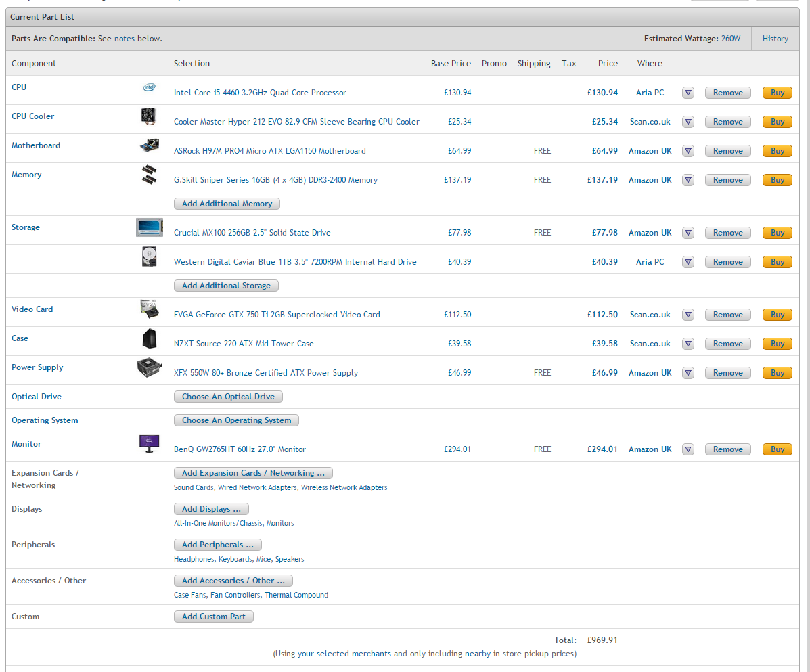Open the Power Supply component link
Image resolution: width=810 pixels, height=672 pixels.
point(37,367)
